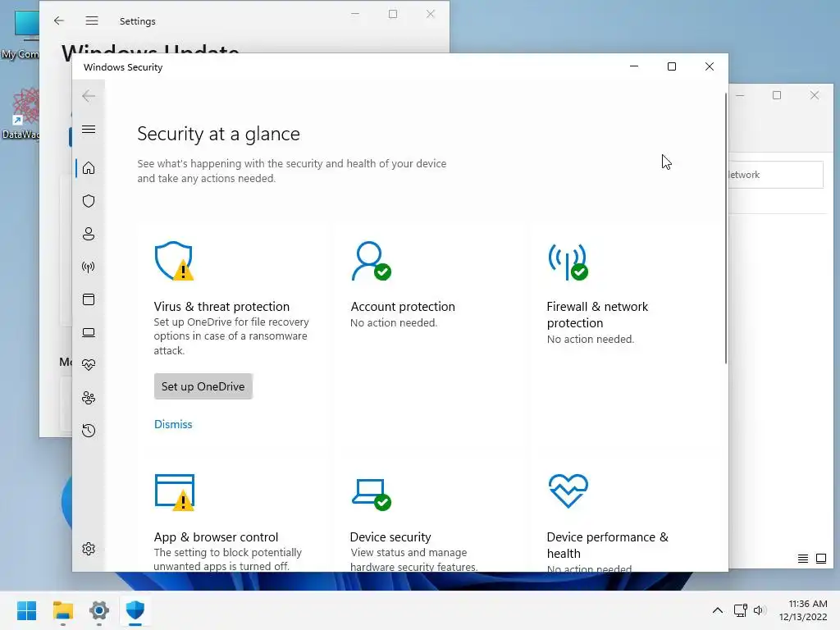Open Virus & threat protection heading
Screen dimensions: 840x630
click(221, 307)
